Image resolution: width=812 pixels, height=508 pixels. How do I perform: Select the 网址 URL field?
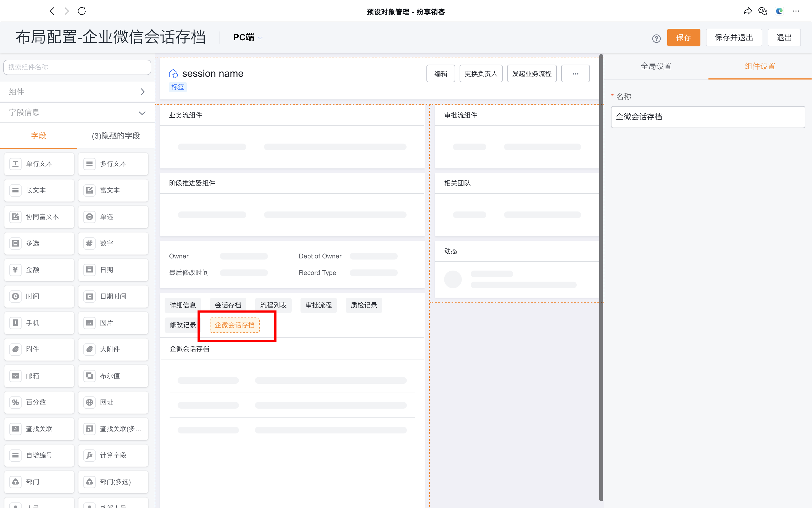[113, 402]
